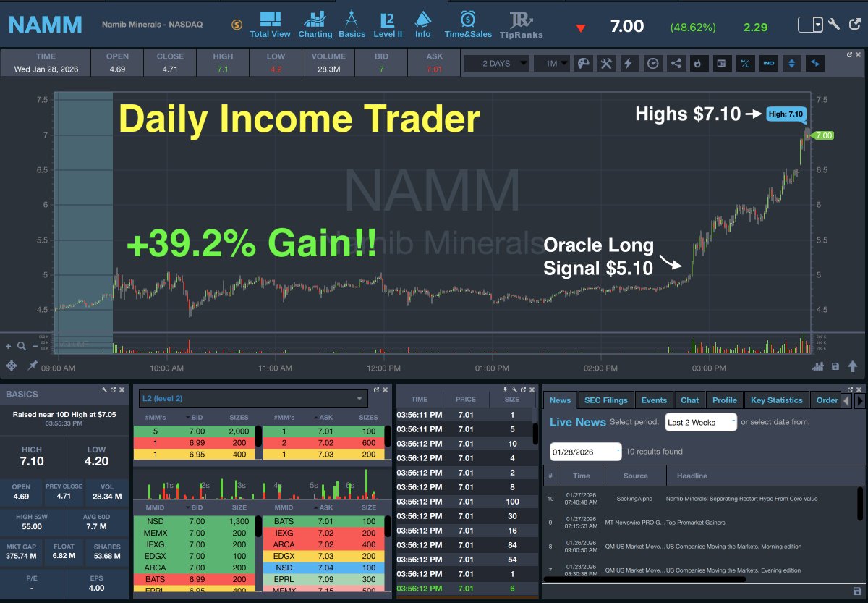Open the clock icon on the chart toolbar
The image size is (868, 603).
[x=652, y=63]
